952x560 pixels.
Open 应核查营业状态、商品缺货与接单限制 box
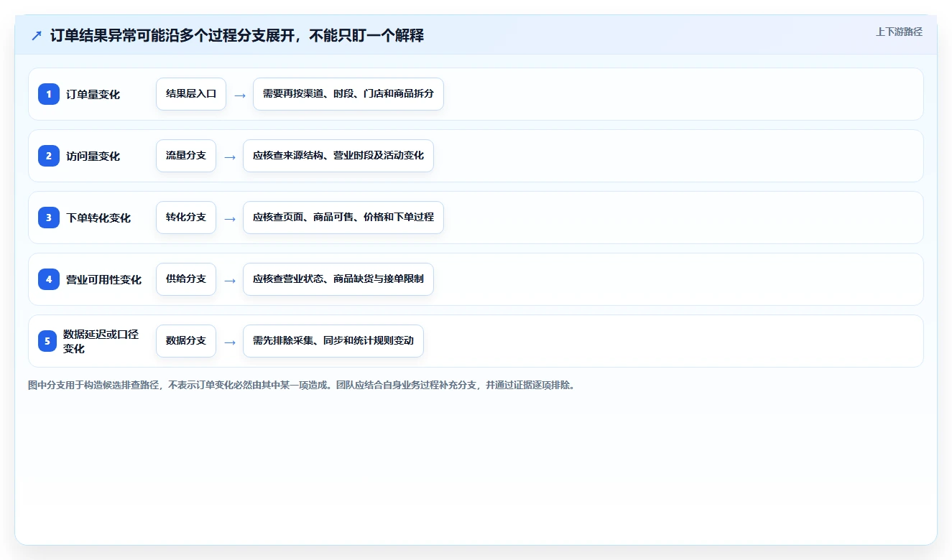pyautogui.click(x=338, y=279)
